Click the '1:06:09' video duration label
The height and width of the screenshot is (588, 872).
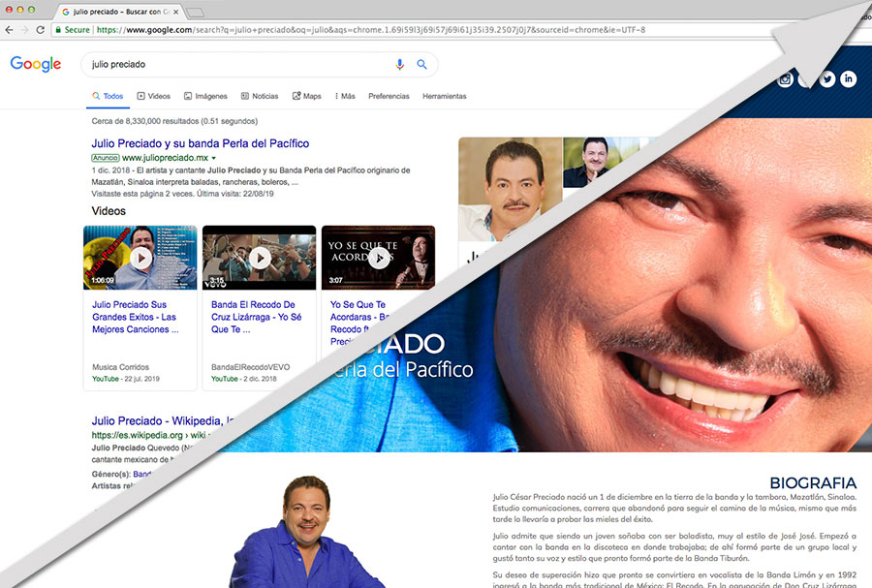coord(103,280)
